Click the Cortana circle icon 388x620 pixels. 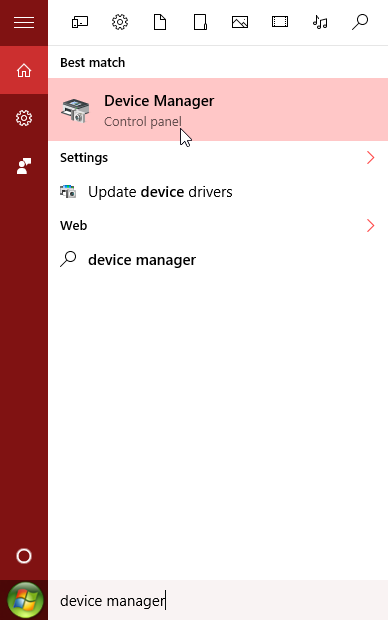(24, 556)
